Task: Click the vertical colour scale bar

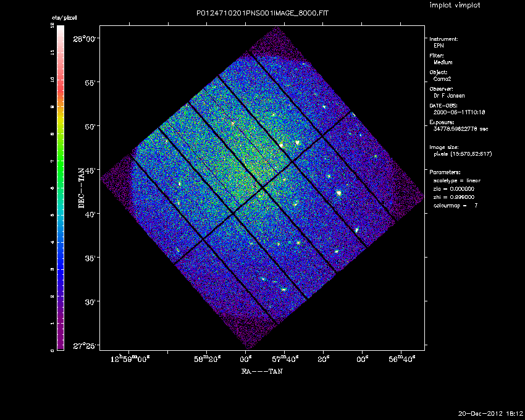Action: [x=61, y=188]
